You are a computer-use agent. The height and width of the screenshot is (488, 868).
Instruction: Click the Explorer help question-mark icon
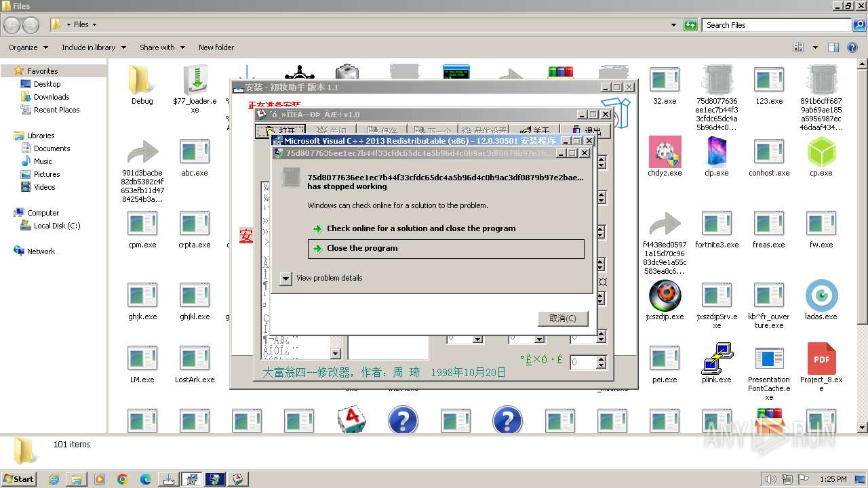852,47
